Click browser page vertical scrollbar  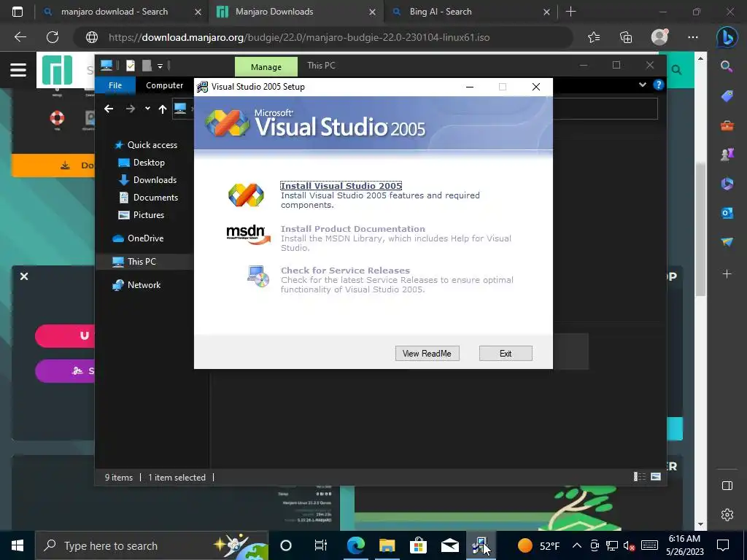pos(700,228)
